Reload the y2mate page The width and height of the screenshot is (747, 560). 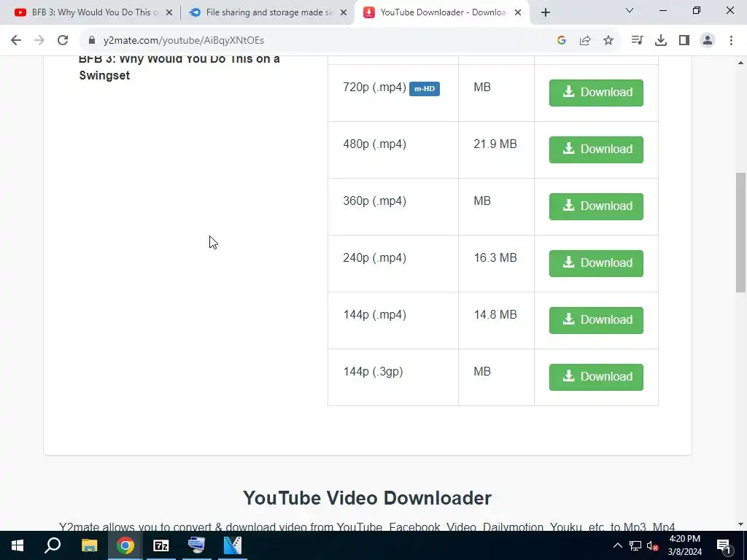pyautogui.click(x=63, y=41)
